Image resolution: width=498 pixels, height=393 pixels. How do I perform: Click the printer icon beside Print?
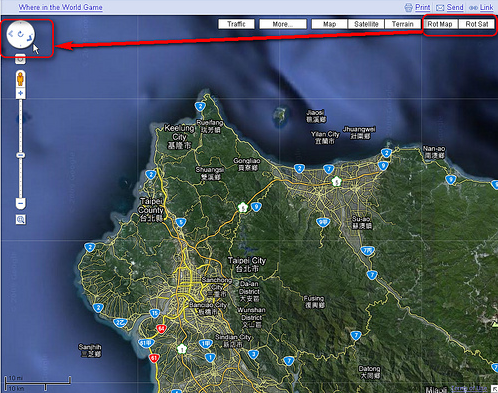[408, 7]
